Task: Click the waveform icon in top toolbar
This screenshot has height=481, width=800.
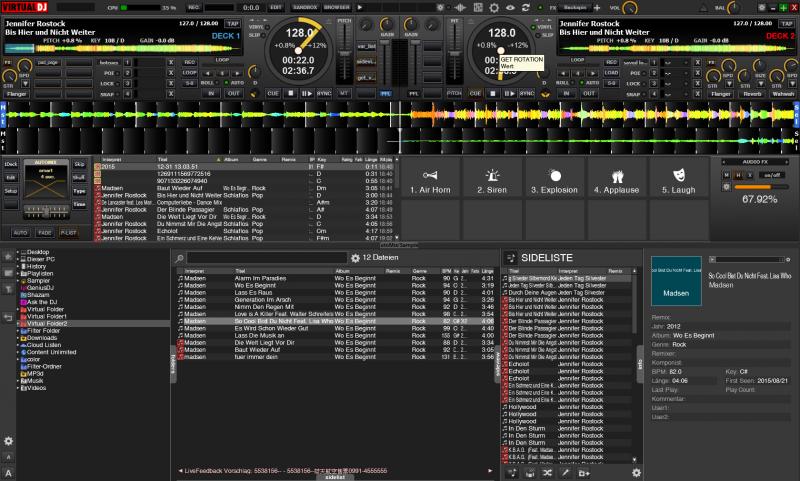Action: coord(460,8)
